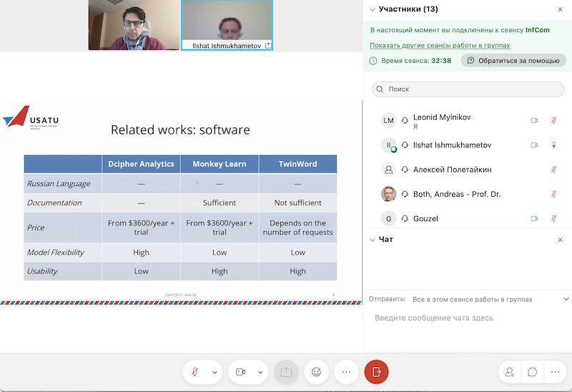Open microphone audio options arrow
The height and width of the screenshot is (392, 572).
[x=214, y=372]
